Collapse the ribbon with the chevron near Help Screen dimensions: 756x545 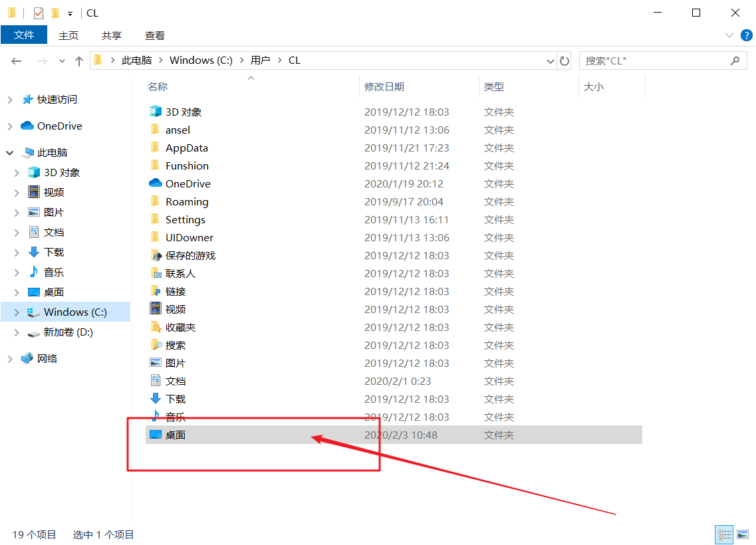pyautogui.click(x=729, y=35)
